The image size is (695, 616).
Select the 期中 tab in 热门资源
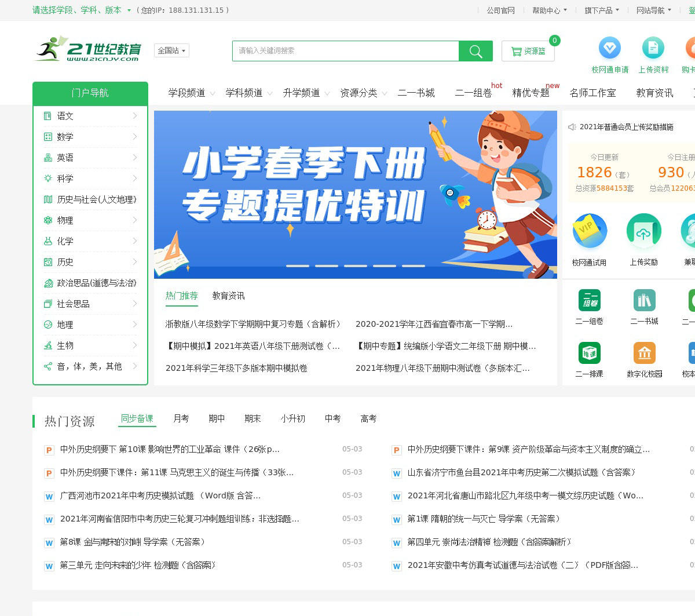[217, 419]
